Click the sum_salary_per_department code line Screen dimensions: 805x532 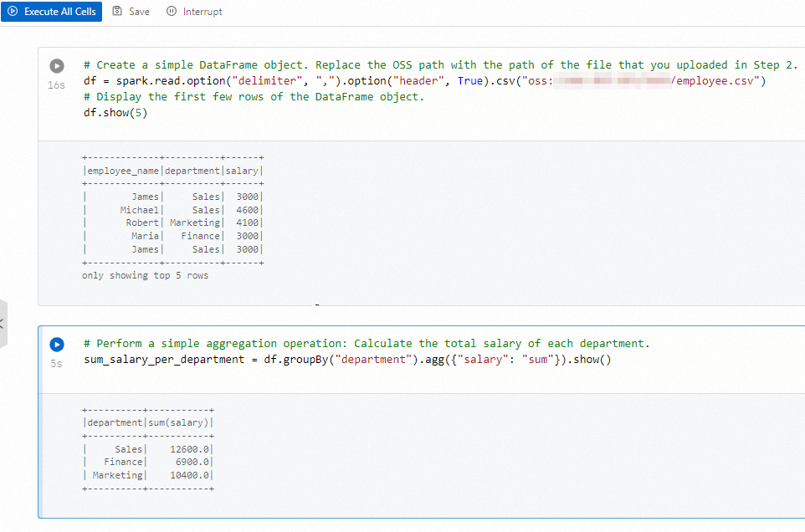(347, 359)
